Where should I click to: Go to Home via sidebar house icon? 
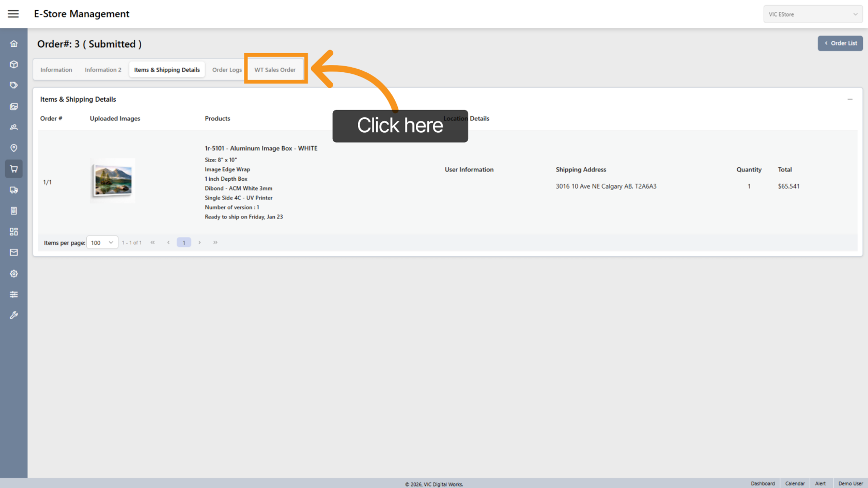[x=14, y=44]
